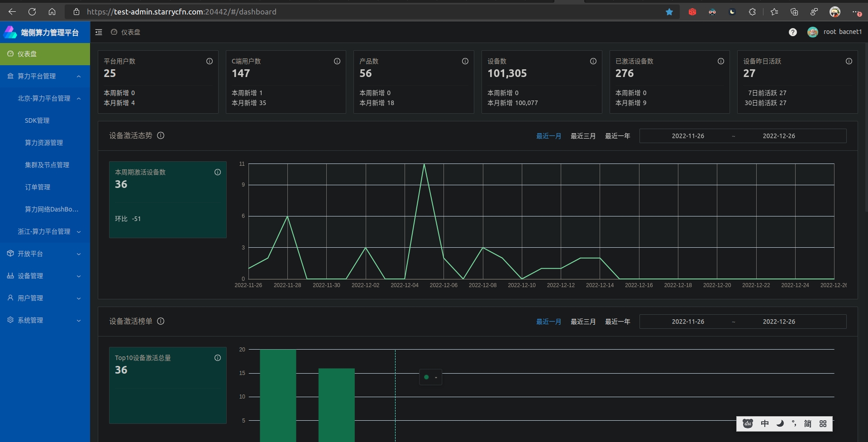868x442 pixels.
Task: Click info icon on 设备昨日活跃 card
Action: click(849, 61)
